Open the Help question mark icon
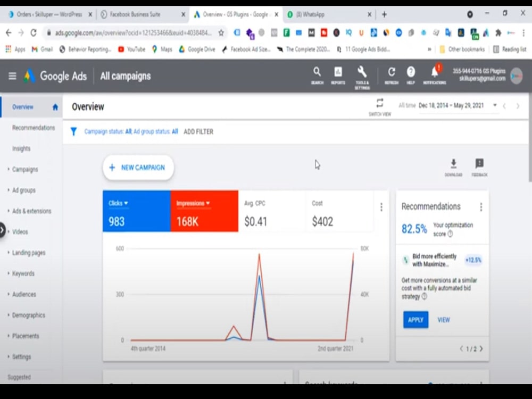This screenshot has height=399, width=532. tap(411, 76)
